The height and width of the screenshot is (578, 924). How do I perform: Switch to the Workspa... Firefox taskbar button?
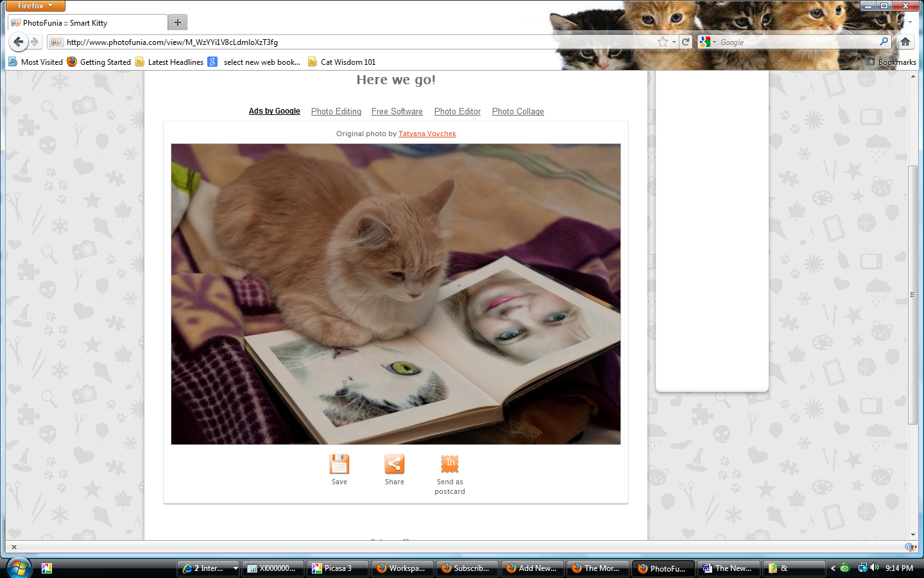point(403,568)
